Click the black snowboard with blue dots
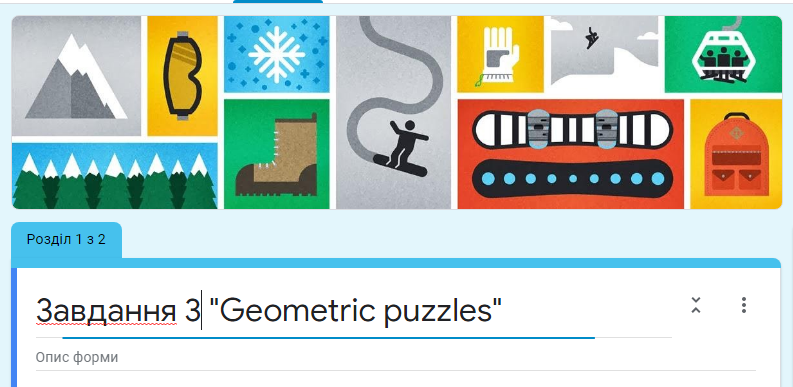This screenshot has height=387, width=793. pos(572,178)
